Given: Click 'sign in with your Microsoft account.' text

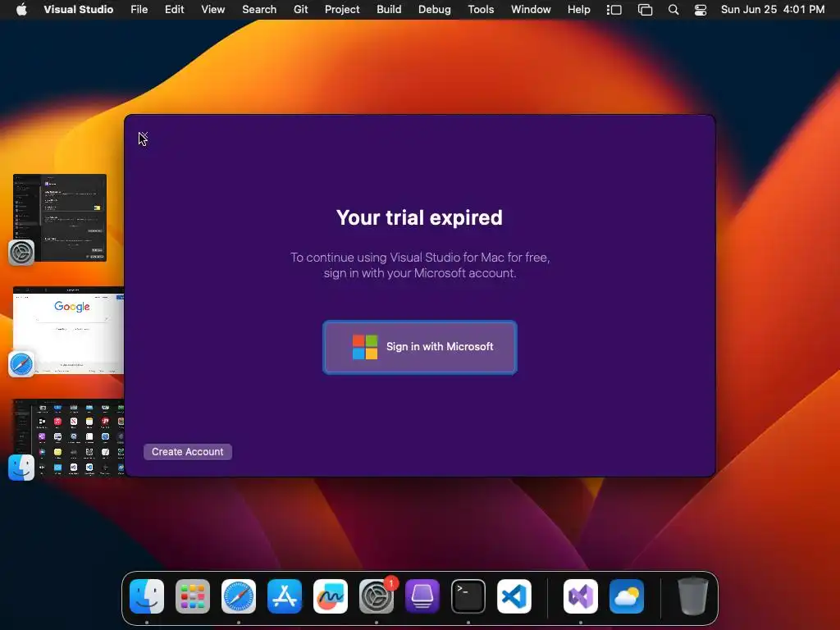Looking at the screenshot, I should pyautogui.click(x=419, y=273).
